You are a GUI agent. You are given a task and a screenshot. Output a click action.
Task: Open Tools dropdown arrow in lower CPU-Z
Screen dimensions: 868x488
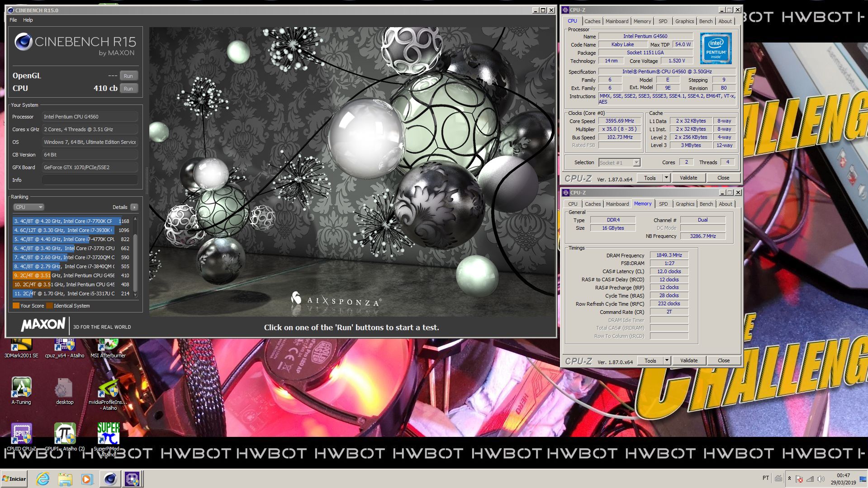[667, 360]
